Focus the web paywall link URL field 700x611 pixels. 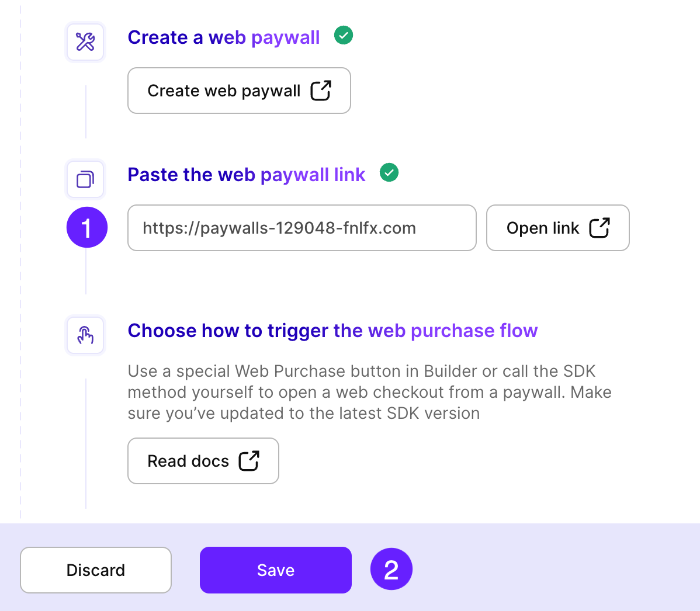tap(302, 228)
